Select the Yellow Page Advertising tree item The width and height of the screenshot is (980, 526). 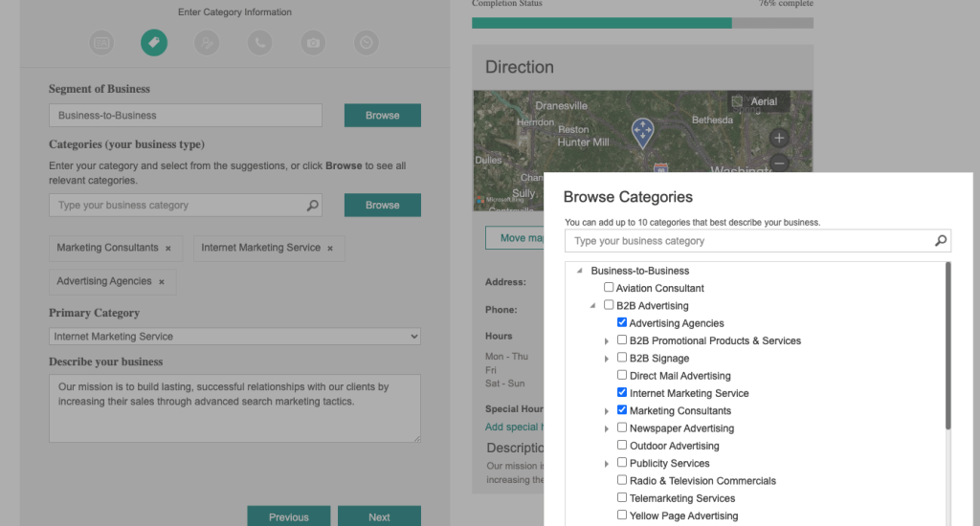pyautogui.click(x=683, y=515)
